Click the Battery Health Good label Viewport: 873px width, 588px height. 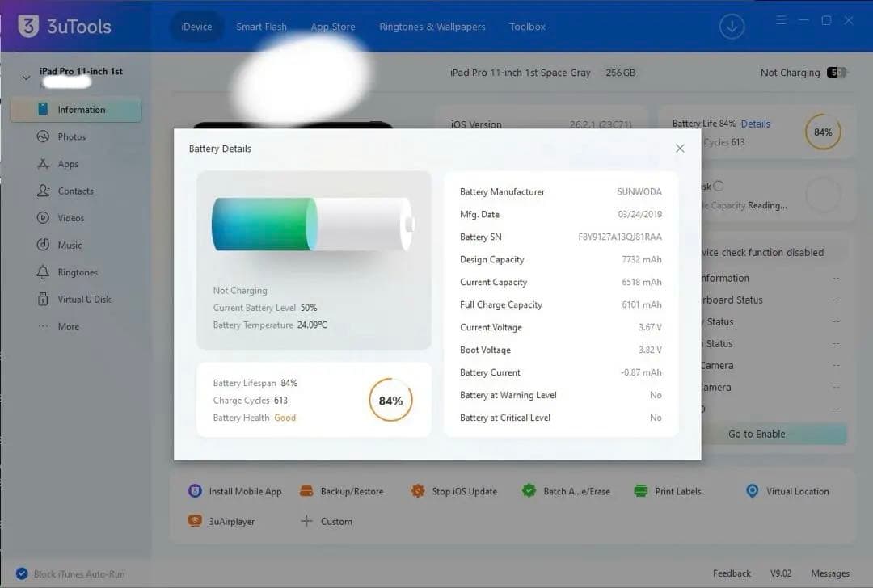point(285,418)
